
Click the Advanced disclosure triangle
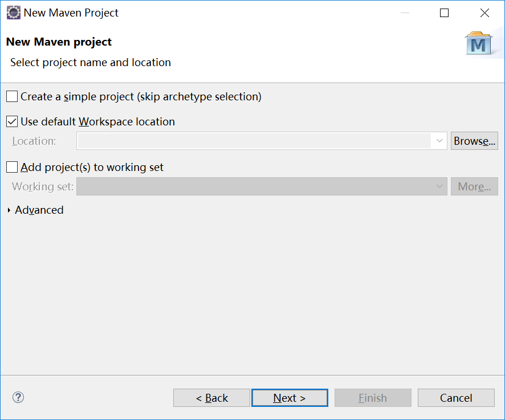[x=9, y=210]
